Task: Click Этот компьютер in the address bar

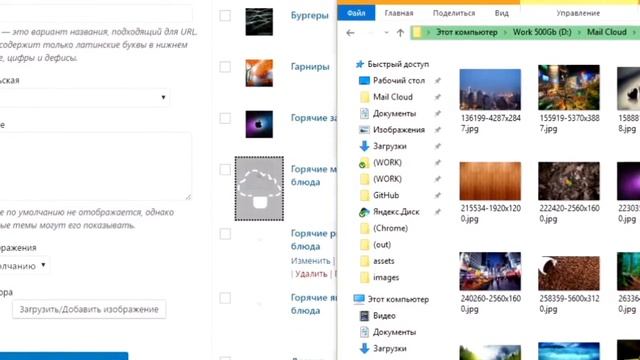Action: (x=467, y=32)
